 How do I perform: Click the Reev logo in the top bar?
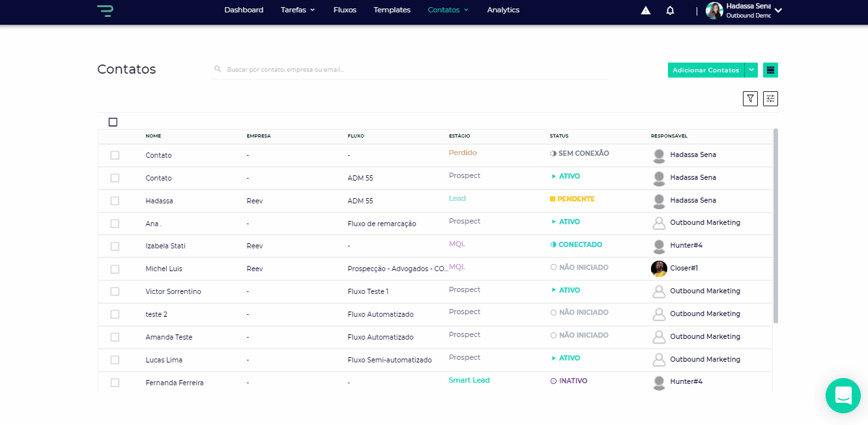tap(104, 10)
